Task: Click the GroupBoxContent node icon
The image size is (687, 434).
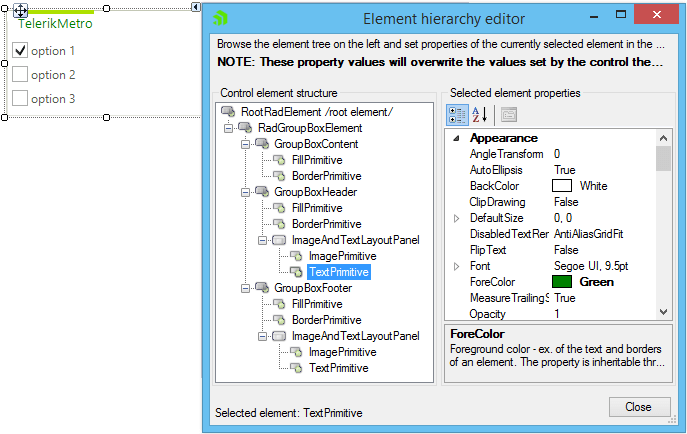Action: pyautogui.click(x=262, y=144)
